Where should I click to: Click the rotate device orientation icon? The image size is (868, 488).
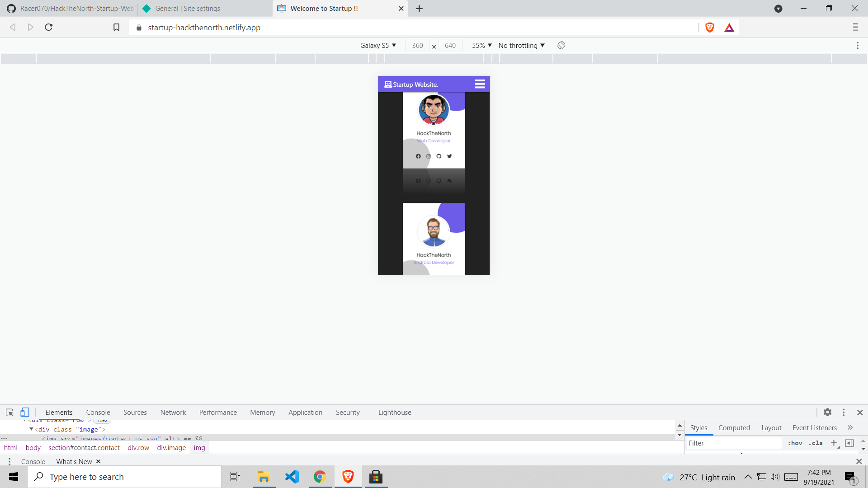point(561,45)
